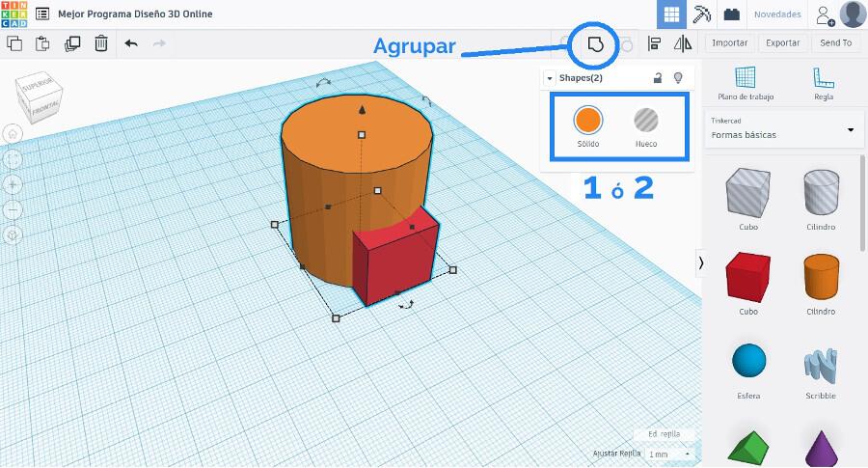The image size is (868, 468).
Task: Click the Importar button
Action: [729, 43]
